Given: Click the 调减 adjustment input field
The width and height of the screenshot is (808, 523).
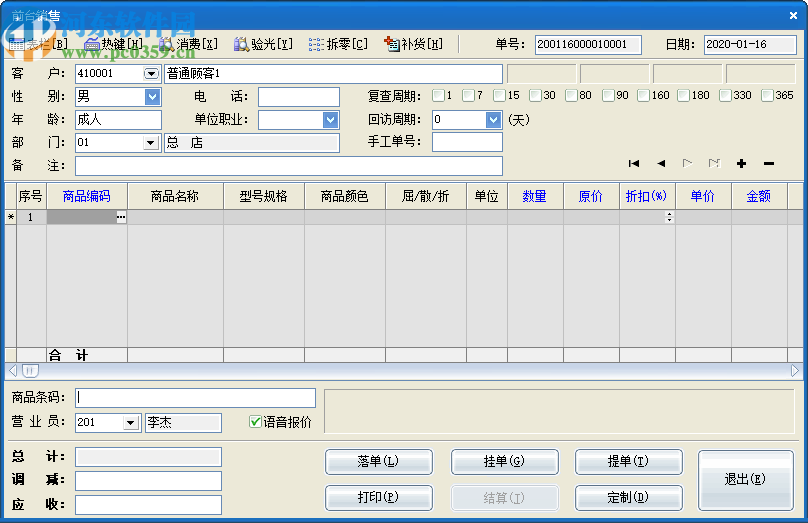Looking at the screenshot, I should [x=148, y=481].
